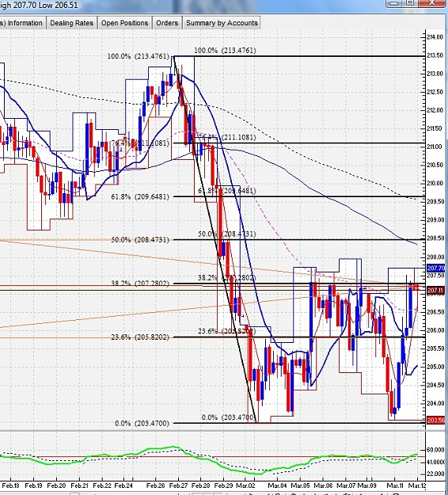448x495 pixels.
Task: Restore down the trading window
Action: [410, 3]
